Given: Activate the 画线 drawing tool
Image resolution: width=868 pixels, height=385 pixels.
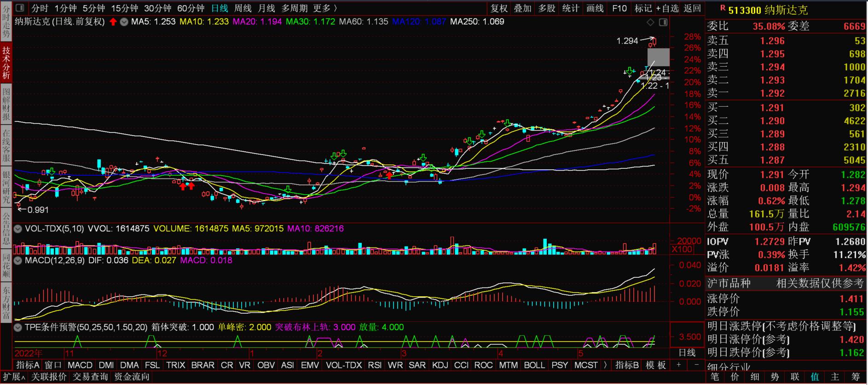Looking at the screenshot, I should (595, 8).
